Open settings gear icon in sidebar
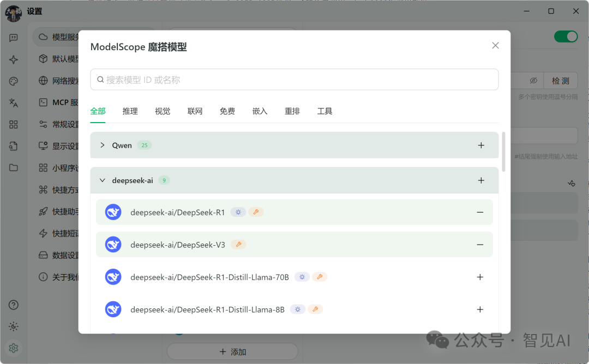This screenshot has width=589, height=364. click(x=14, y=348)
